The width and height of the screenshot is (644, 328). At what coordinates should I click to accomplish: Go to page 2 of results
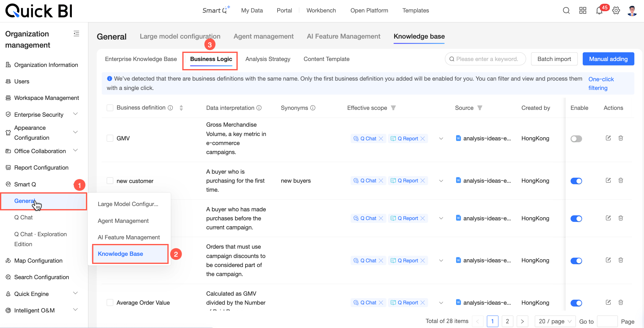pyautogui.click(x=507, y=321)
